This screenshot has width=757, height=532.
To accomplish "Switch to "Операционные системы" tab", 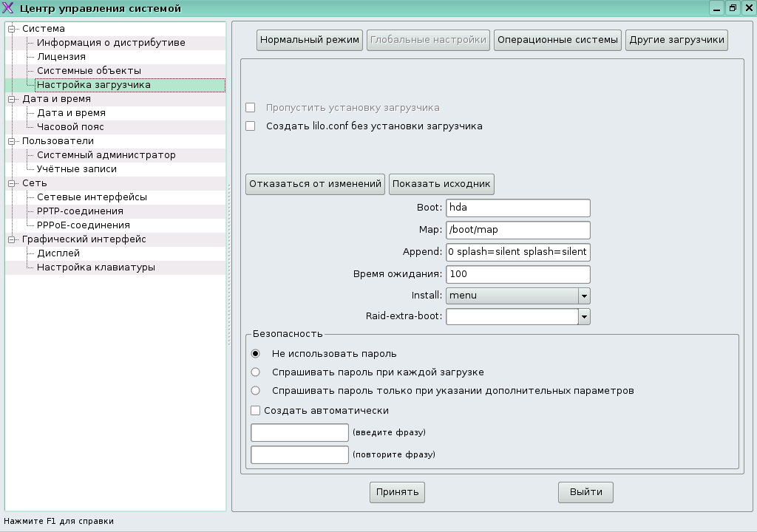I will click(x=558, y=40).
